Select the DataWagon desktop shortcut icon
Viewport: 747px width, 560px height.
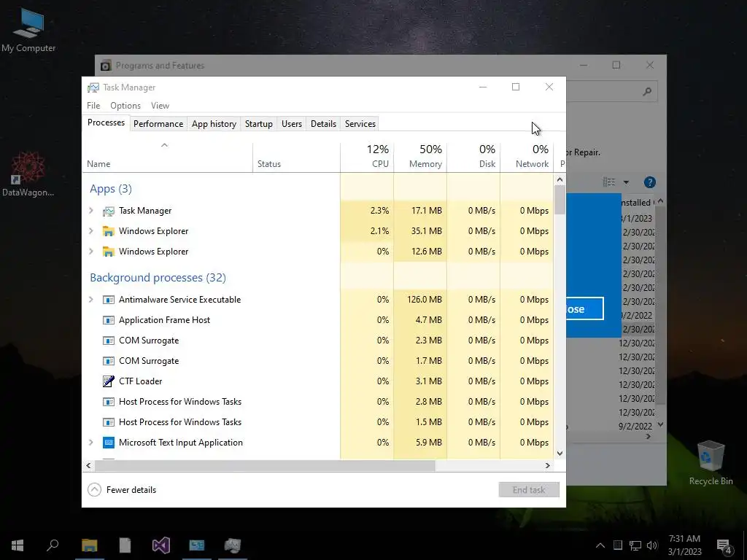[x=28, y=168]
